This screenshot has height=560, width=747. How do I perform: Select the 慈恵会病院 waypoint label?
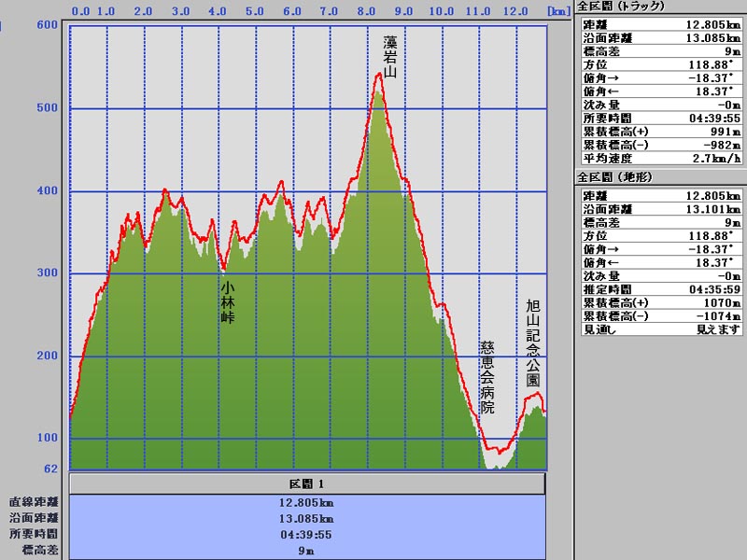click(486, 377)
